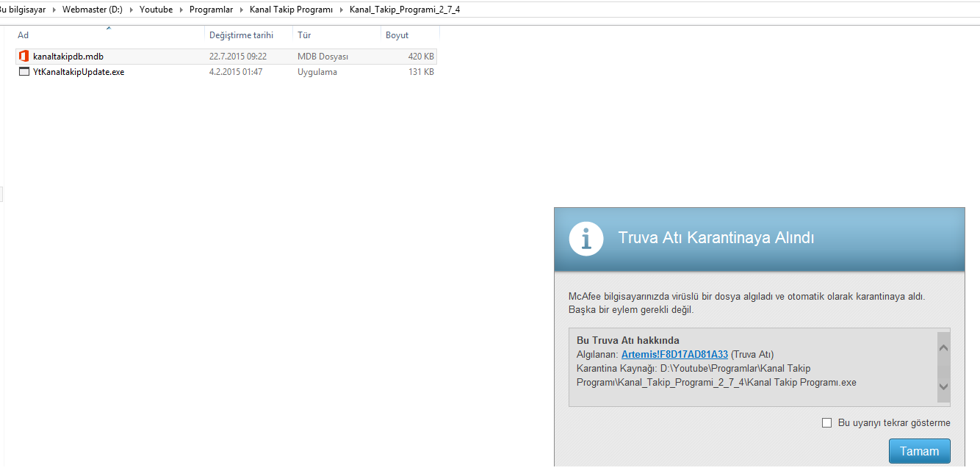Sort by Değiştirme tarihi column
Screen dimensions: 980x476
coord(241,35)
